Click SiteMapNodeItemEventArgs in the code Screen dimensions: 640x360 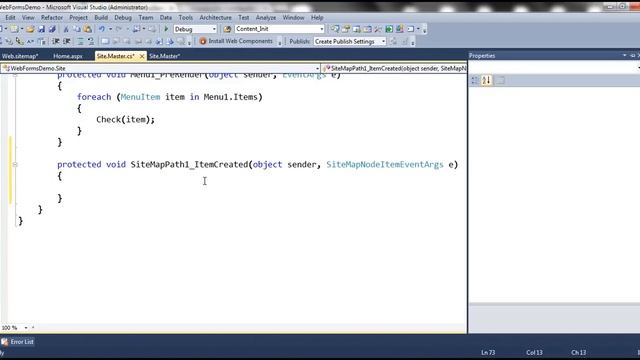pyautogui.click(x=384, y=164)
